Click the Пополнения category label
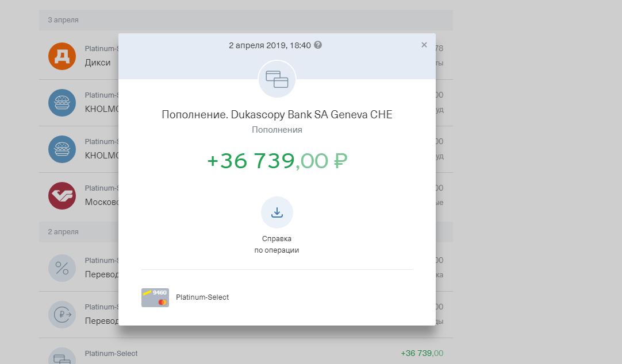The width and height of the screenshot is (622, 364). click(277, 130)
